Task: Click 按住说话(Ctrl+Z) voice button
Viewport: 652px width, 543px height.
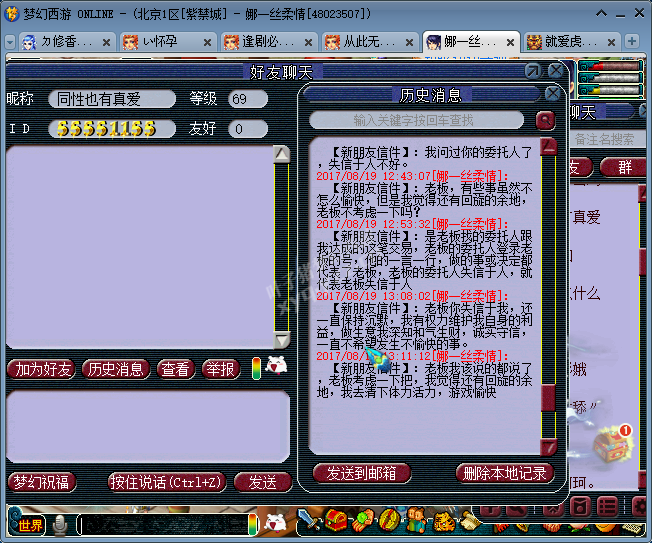Action: 167,482
